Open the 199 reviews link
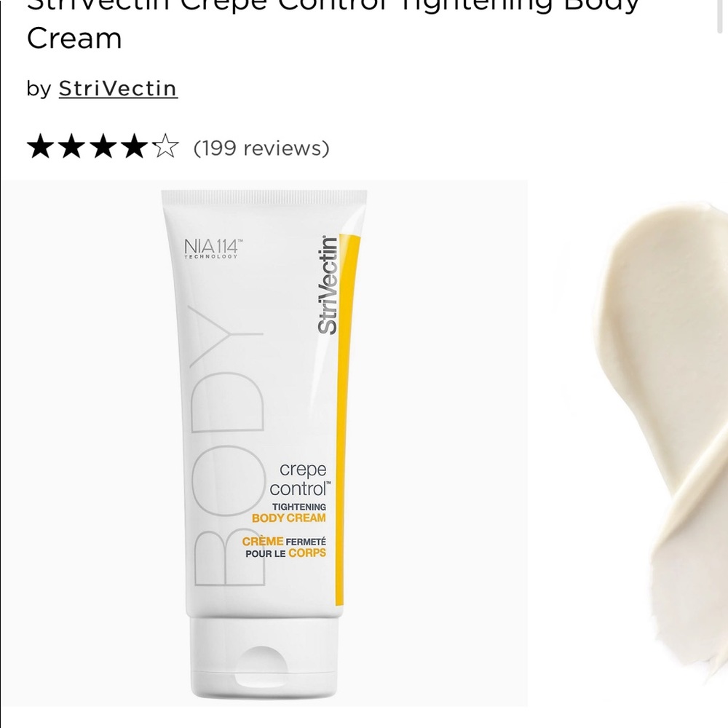Screen dimensions: 728x728 pyautogui.click(x=261, y=148)
